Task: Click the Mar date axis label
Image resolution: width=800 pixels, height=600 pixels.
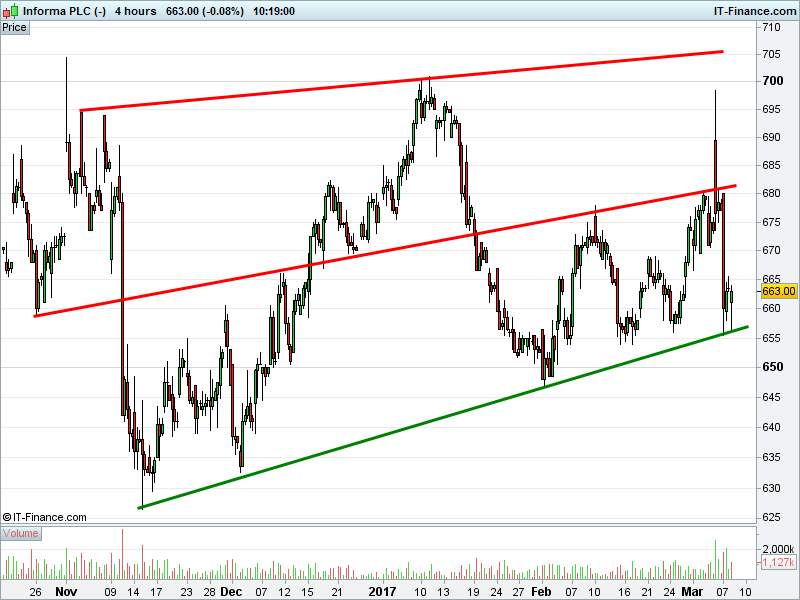Action: pos(692,591)
